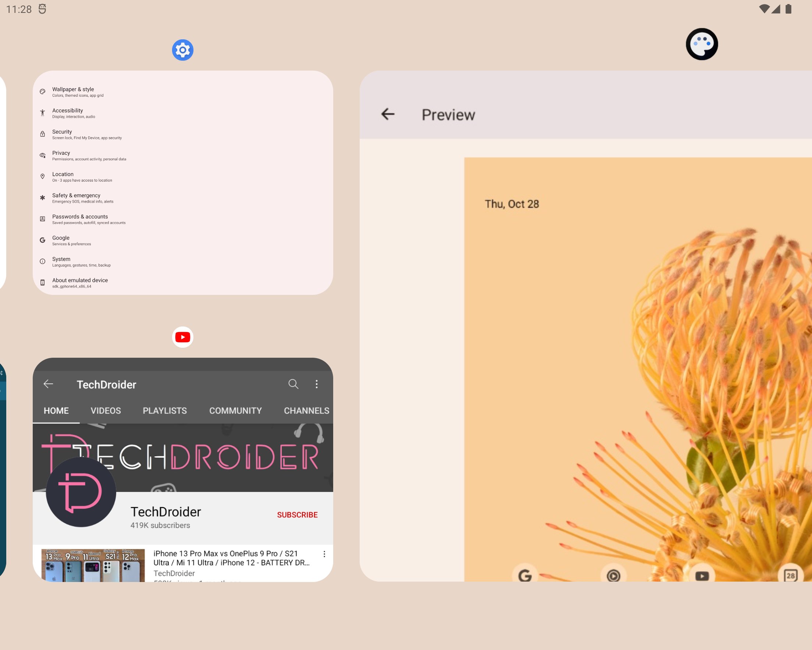Go back using the Preview arrow
This screenshot has width=812, height=650.
point(388,114)
